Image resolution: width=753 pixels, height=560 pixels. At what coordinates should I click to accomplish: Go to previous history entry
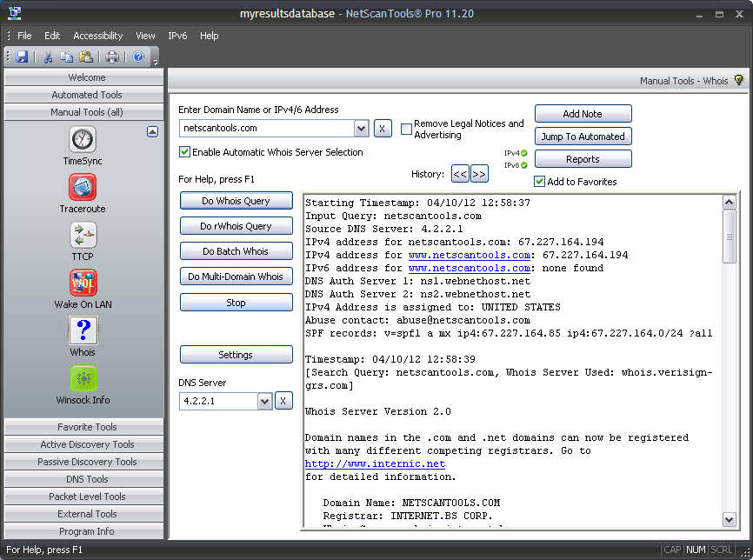(x=460, y=174)
